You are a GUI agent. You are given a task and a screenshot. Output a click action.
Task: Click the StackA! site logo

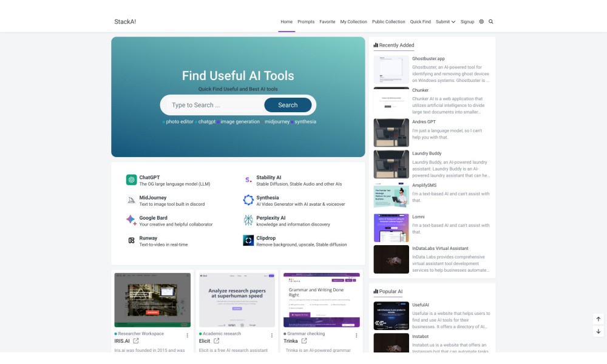125,22
